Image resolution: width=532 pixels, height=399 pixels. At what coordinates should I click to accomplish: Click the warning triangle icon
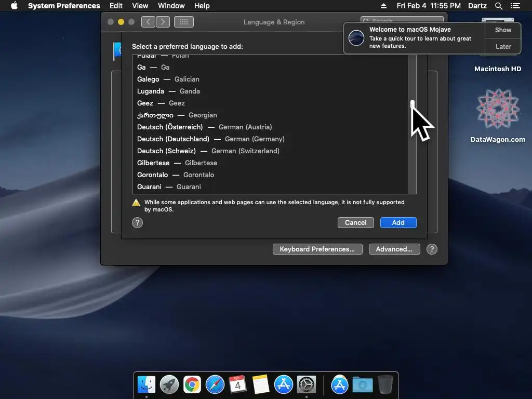(x=136, y=203)
